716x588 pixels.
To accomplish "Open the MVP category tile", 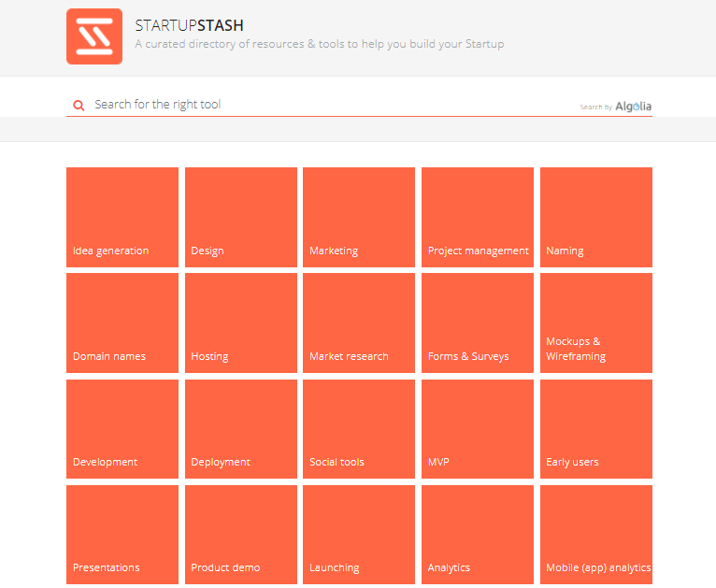I will pyautogui.click(x=478, y=429).
